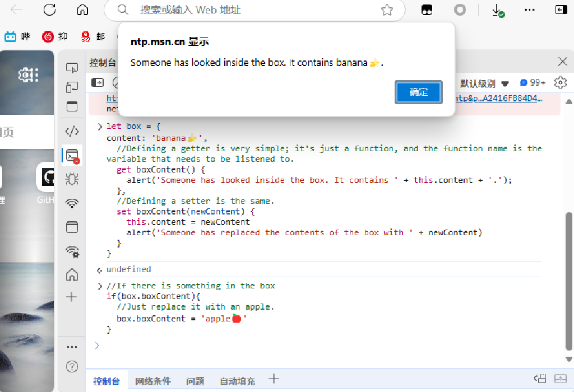Toggle the console sidebar icon
Viewport: 574px width, 392px height.
click(98, 83)
